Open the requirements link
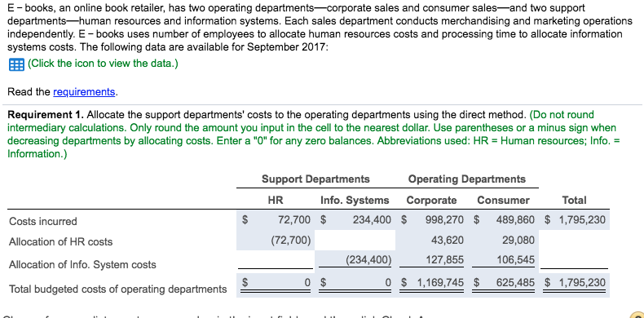 click(84, 91)
